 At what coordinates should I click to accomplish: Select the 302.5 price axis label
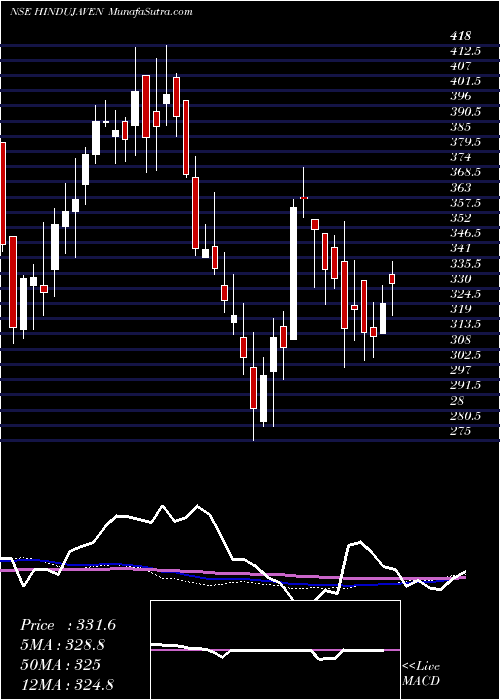coord(466,356)
